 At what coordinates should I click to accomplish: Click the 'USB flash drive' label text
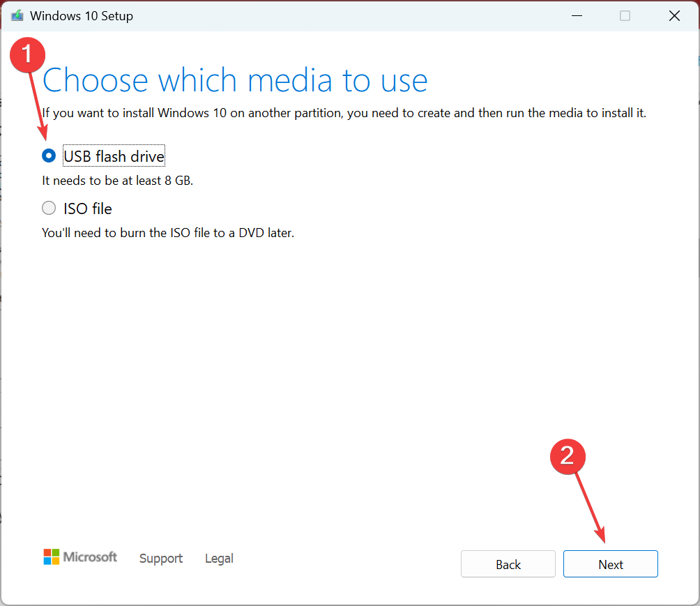[x=114, y=156]
